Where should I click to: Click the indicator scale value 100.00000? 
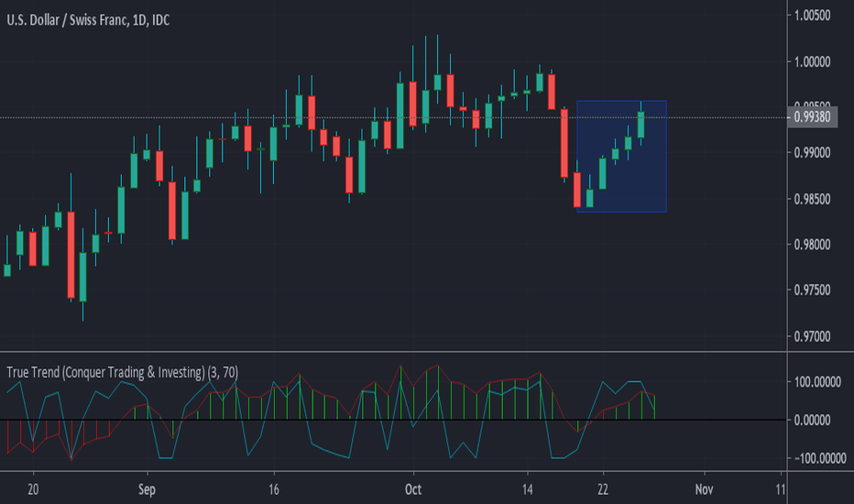click(817, 382)
